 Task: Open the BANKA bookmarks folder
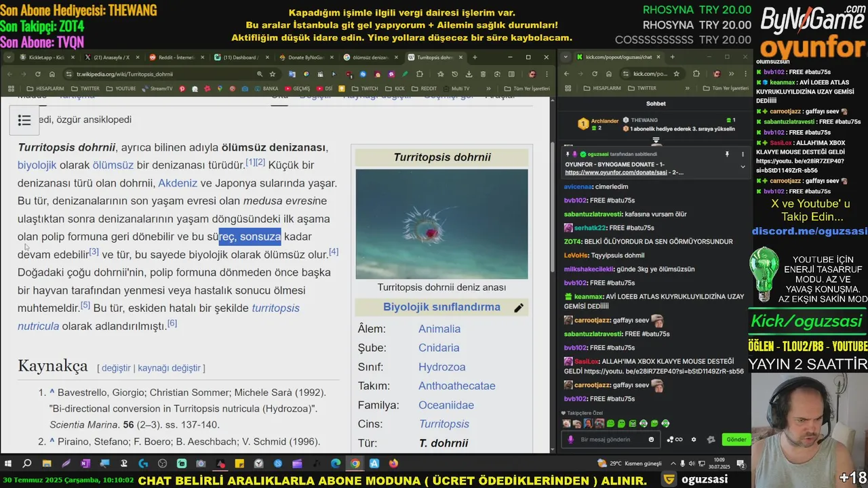click(265, 88)
